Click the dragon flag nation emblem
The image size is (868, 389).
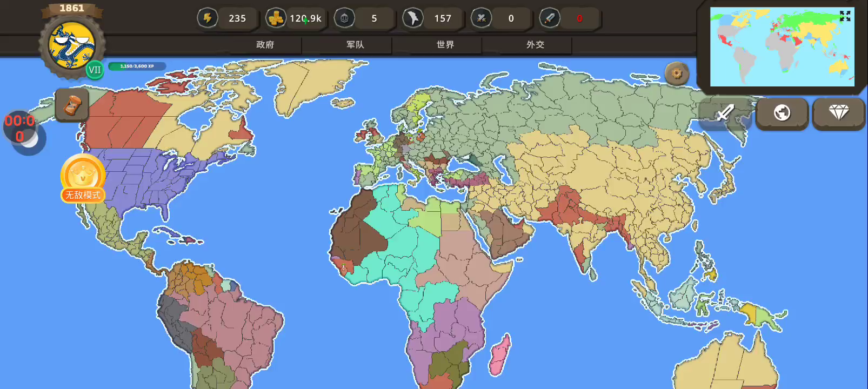tap(71, 46)
